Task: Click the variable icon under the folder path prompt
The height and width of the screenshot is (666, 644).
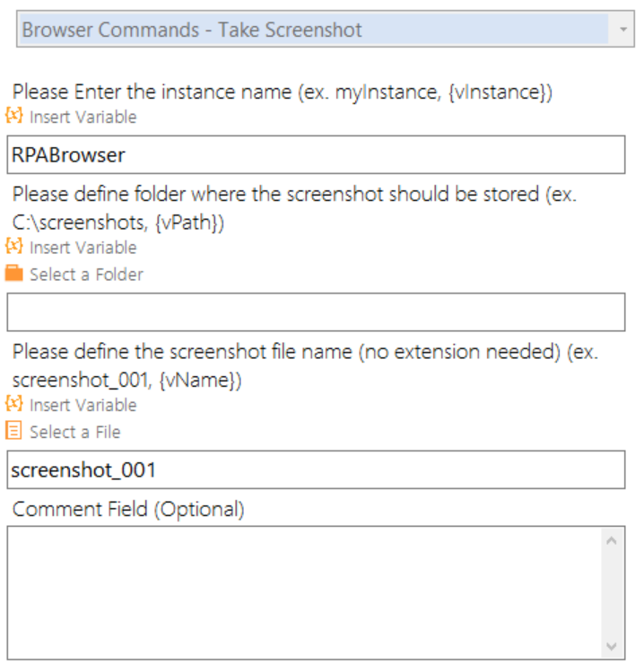Action: tap(14, 246)
